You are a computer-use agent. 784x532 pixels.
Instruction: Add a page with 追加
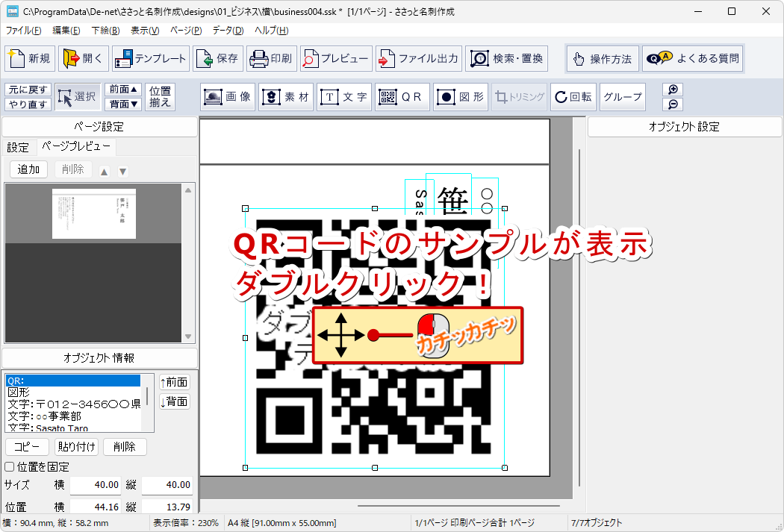pos(28,169)
